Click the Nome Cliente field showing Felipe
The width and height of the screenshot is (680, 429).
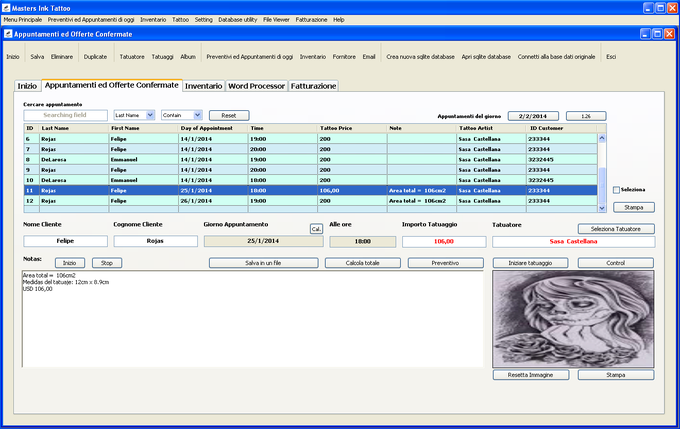tap(65, 241)
